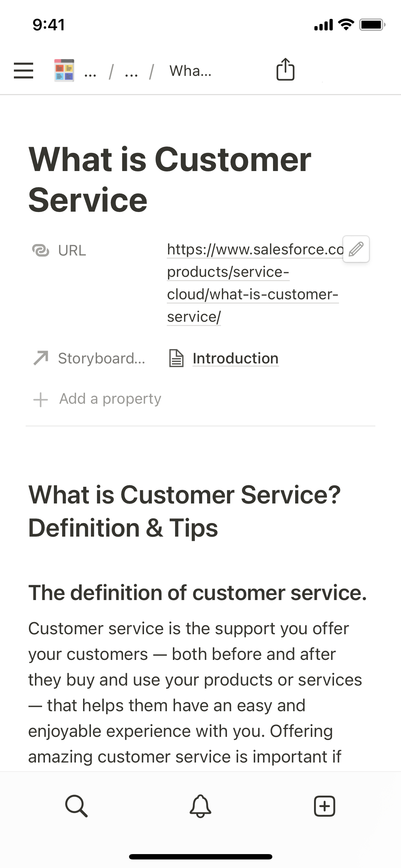
Task: Open notifications bell icon
Action: [200, 806]
